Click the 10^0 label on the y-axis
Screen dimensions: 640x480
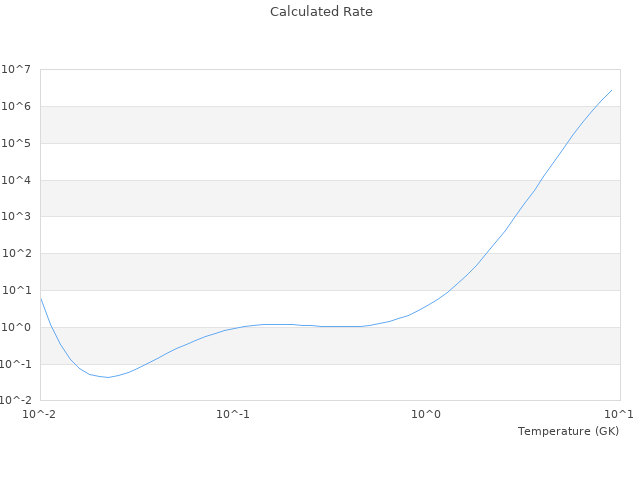pos(17,328)
